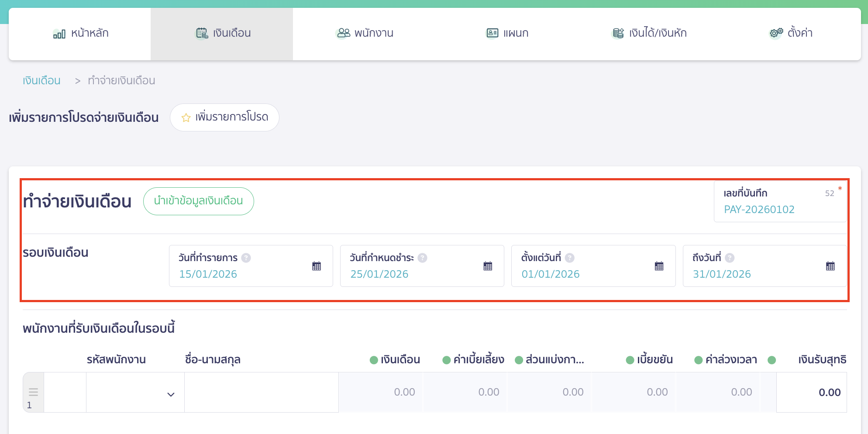This screenshot has height=434, width=868.
Task: Open calendar icon for ถึงวันที่
Action: [x=830, y=266]
